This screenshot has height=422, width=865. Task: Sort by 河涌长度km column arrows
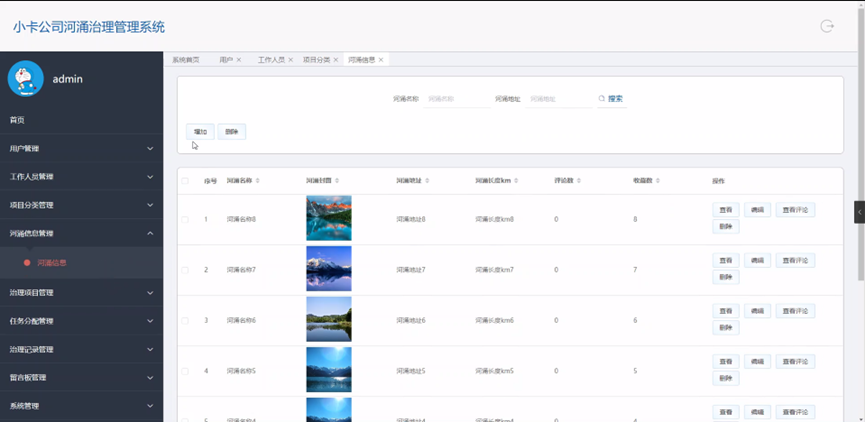tap(516, 181)
